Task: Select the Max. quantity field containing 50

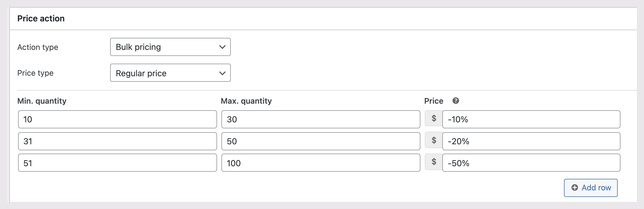Action: (321, 141)
